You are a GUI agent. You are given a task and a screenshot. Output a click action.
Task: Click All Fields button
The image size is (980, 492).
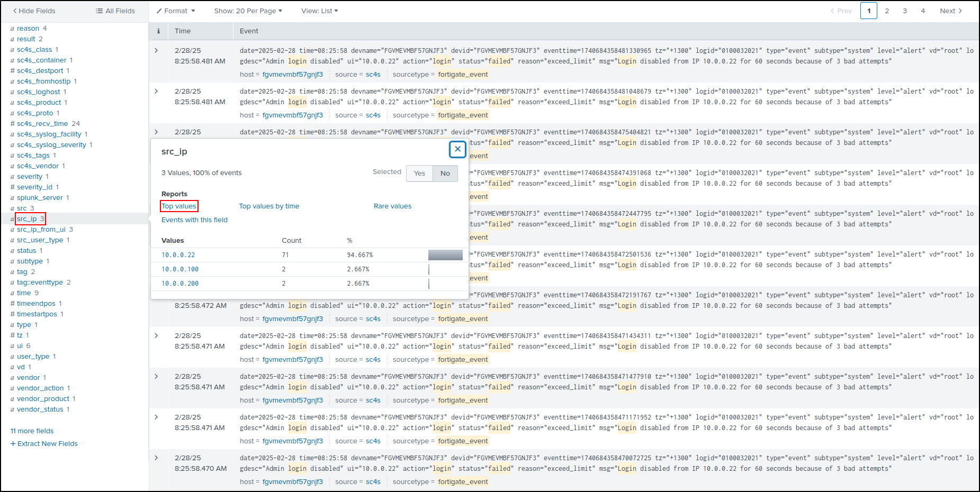click(115, 11)
